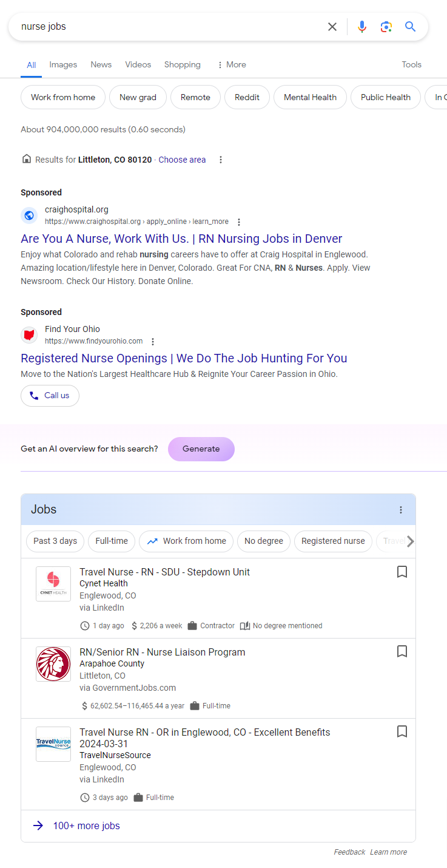Image resolution: width=447 pixels, height=868 pixels.
Task: Open ad options for craighospital.org result
Action: pyautogui.click(x=239, y=222)
